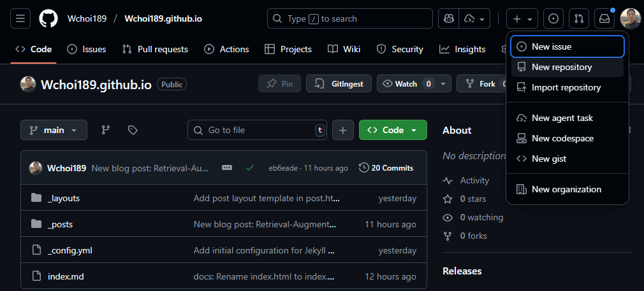
Task: Open commit message 'Add initial configuration for Jekyll'
Action: coord(264,250)
